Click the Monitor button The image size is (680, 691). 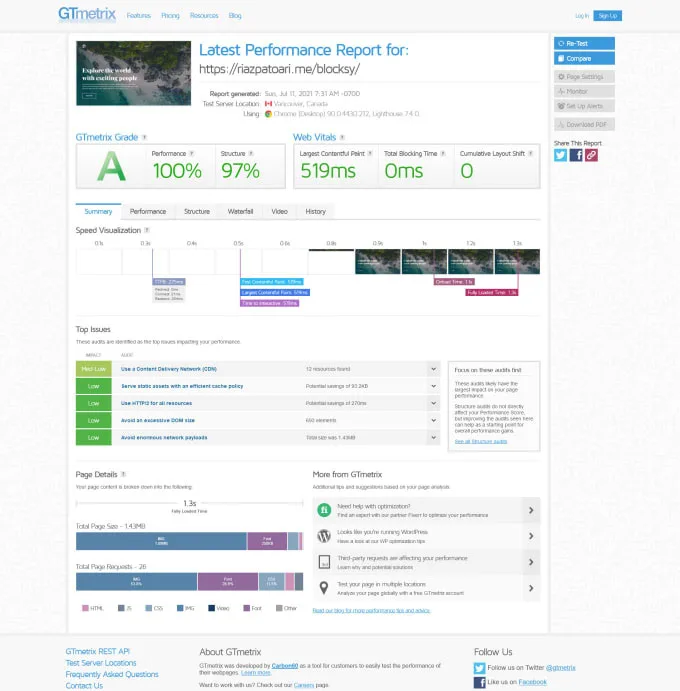click(584, 91)
